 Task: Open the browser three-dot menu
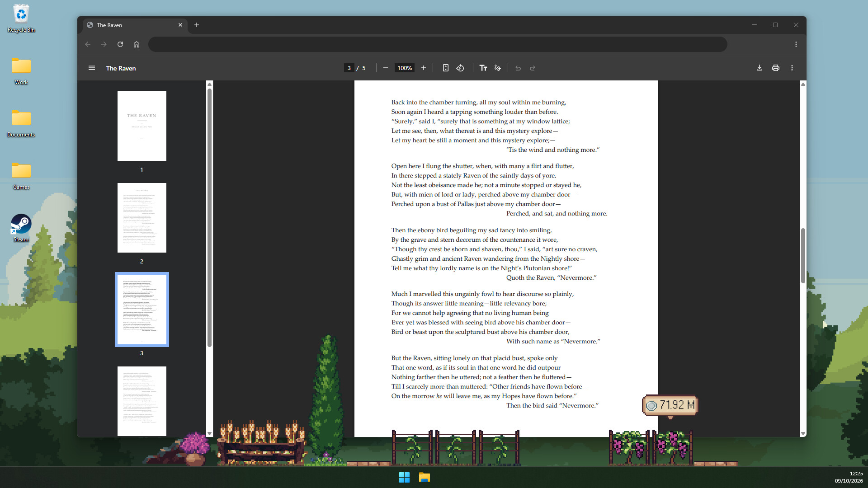tap(796, 44)
